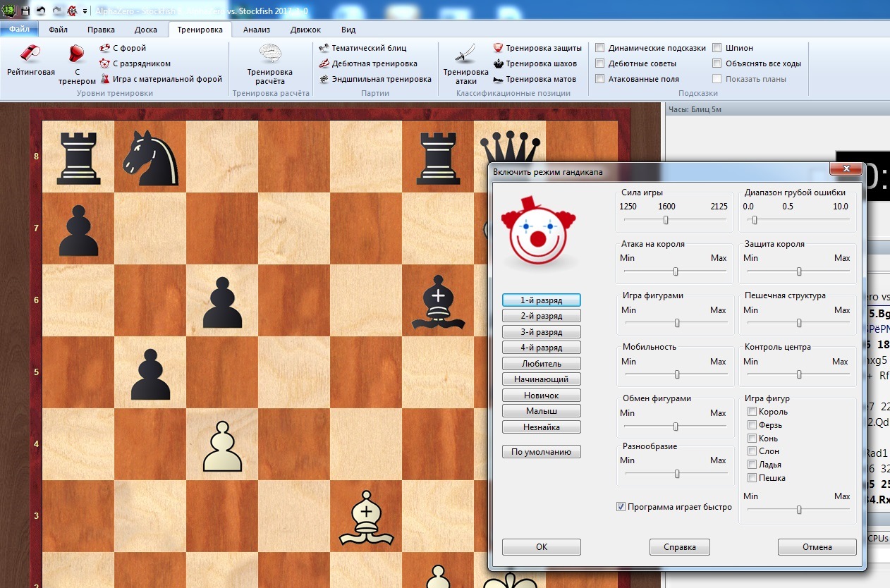
Task: Select the white pawn on c4
Action: tap(223, 446)
